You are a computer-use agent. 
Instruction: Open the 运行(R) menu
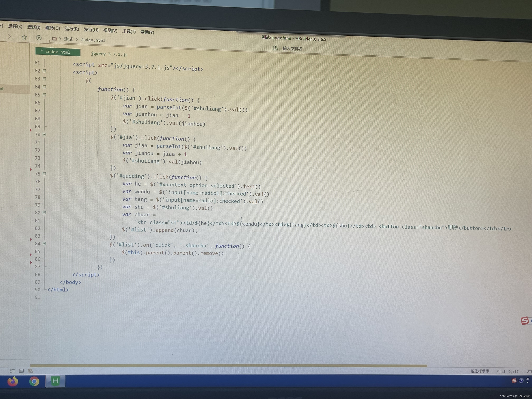coord(72,29)
